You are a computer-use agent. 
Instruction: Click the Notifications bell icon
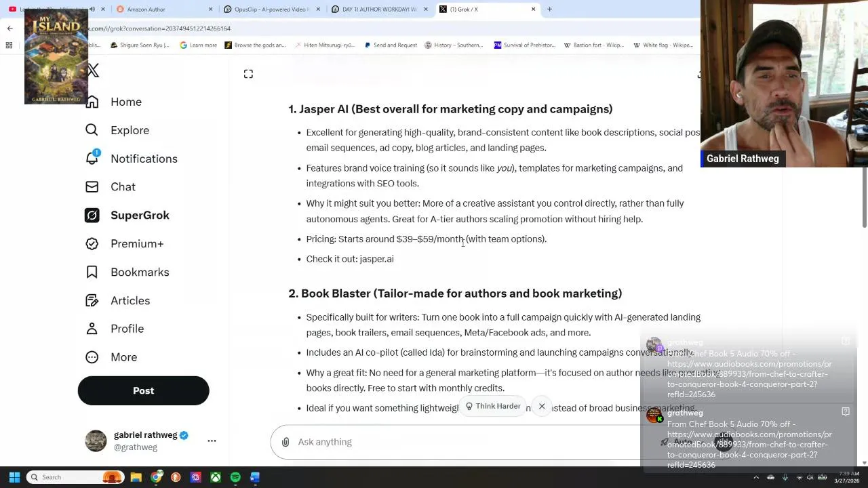pos(92,159)
